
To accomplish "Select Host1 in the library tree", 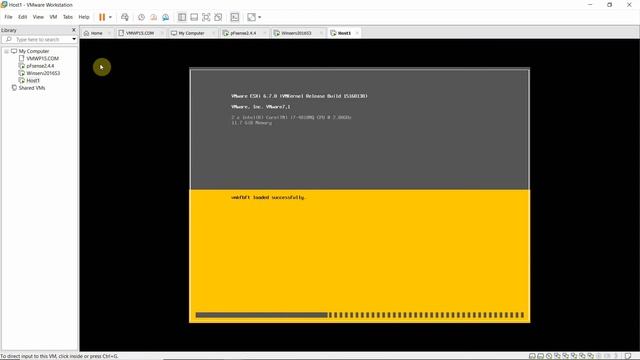I will 33,81.
